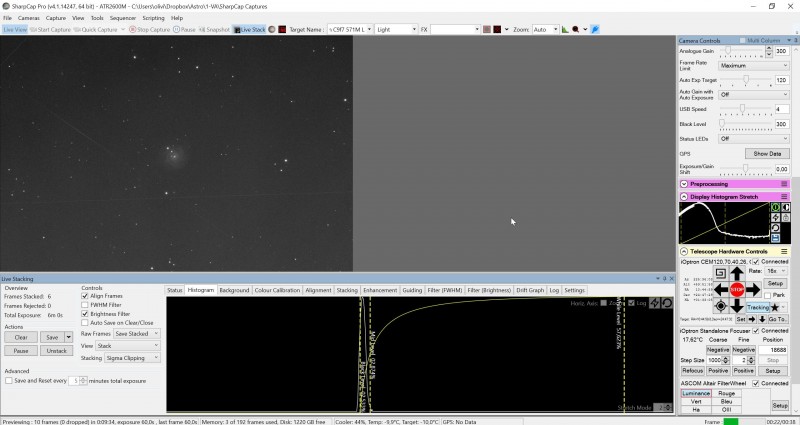Open the Status LEDs dropdown
The image size is (800, 425).
click(x=754, y=138)
